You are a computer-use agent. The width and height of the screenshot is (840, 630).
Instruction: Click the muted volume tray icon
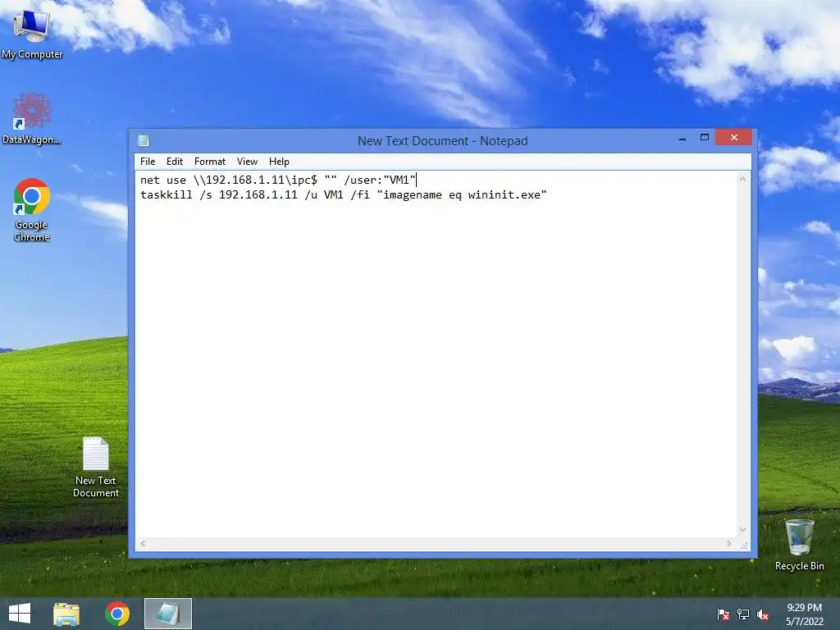tap(763, 614)
